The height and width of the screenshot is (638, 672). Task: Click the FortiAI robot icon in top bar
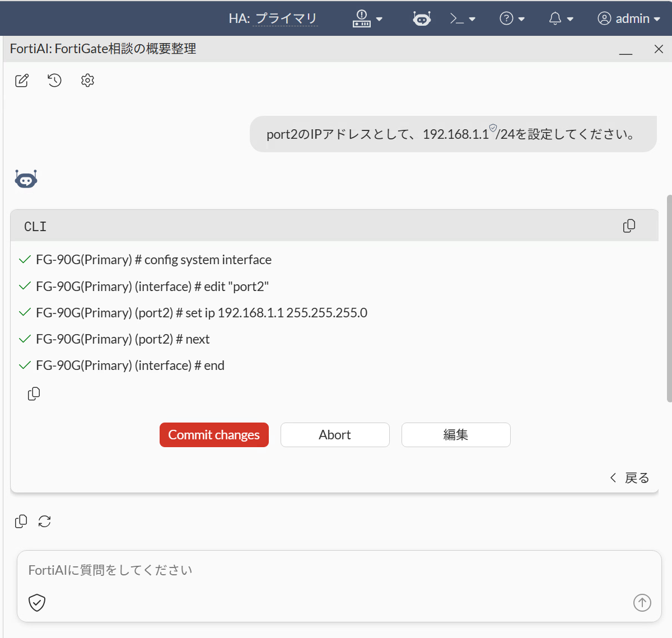[422, 18]
